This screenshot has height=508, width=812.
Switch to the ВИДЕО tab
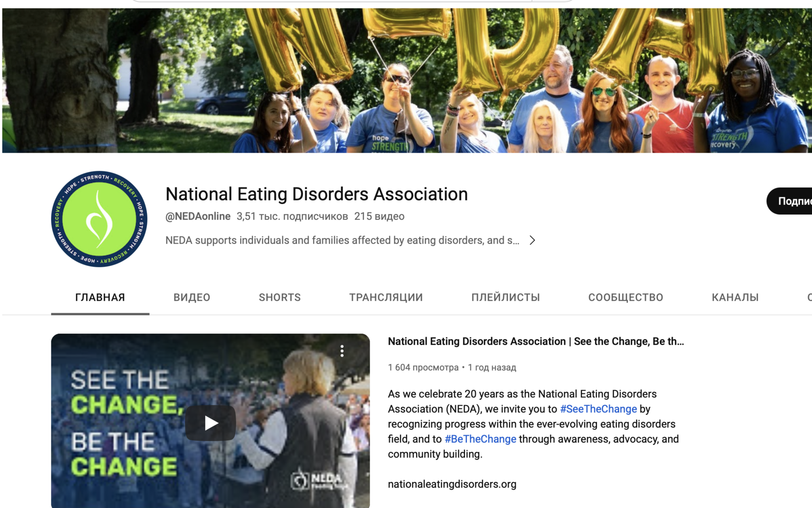(192, 297)
